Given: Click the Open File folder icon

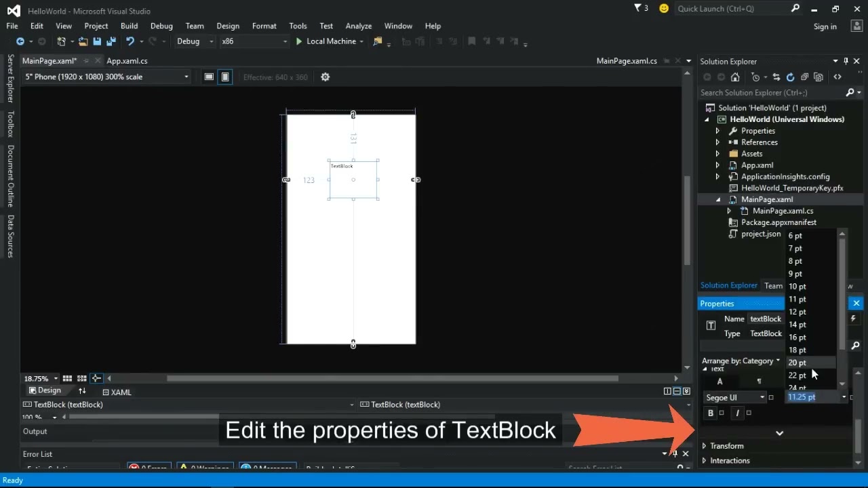Looking at the screenshot, I should point(83,41).
